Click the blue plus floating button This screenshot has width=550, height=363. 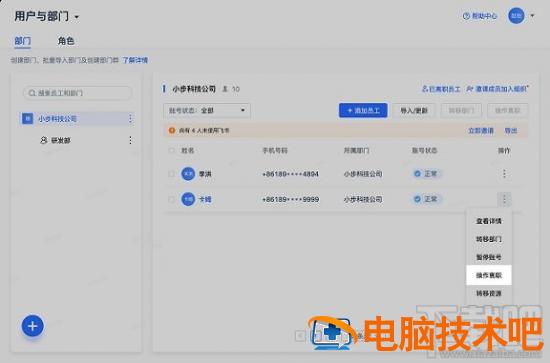33,326
